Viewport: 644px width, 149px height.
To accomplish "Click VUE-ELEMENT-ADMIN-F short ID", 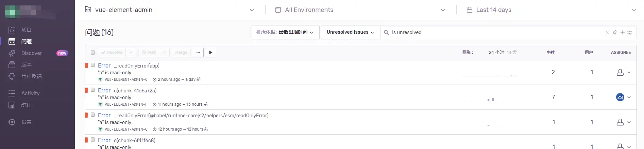I will pos(126,104).
